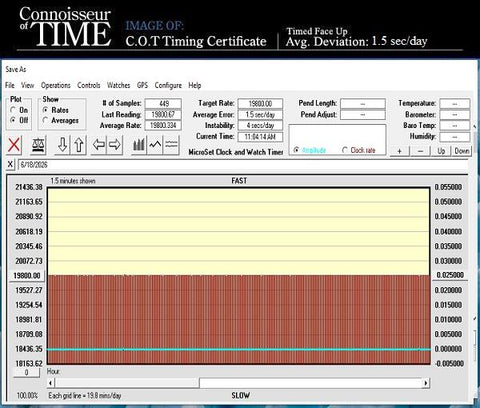Select the line graph display icon
Screen dimensions: 480x408
click(x=155, y=145)
